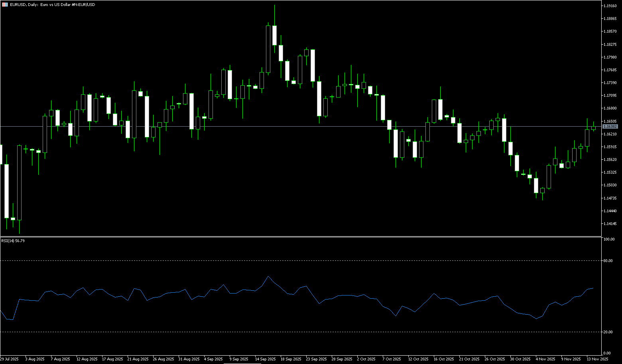The height and width of the screenshot is (364, 622).
Task: Click the 1.19160 price on the scale
Action: click(610, 6)
